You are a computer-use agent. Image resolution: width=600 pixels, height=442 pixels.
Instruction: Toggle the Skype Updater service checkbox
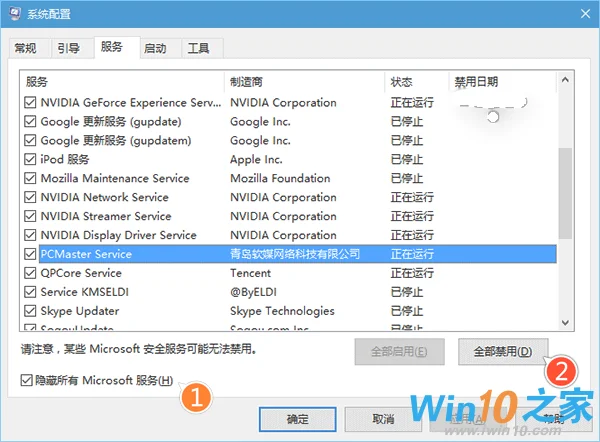pos(29,311)
